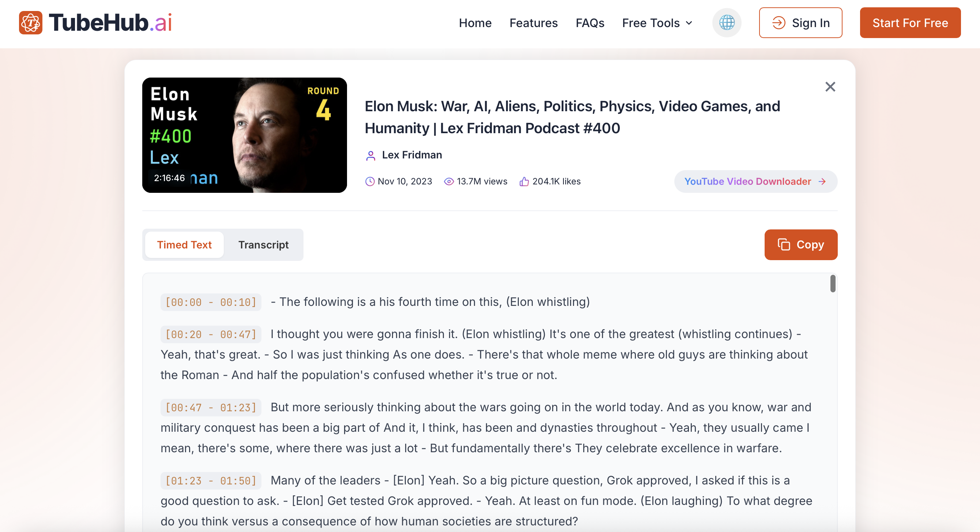This screenshot has height=532, width=980.
Task: Open the Elon Musk #400 video thumbnail
Action: pyautogui.click(x=245, y=135)
